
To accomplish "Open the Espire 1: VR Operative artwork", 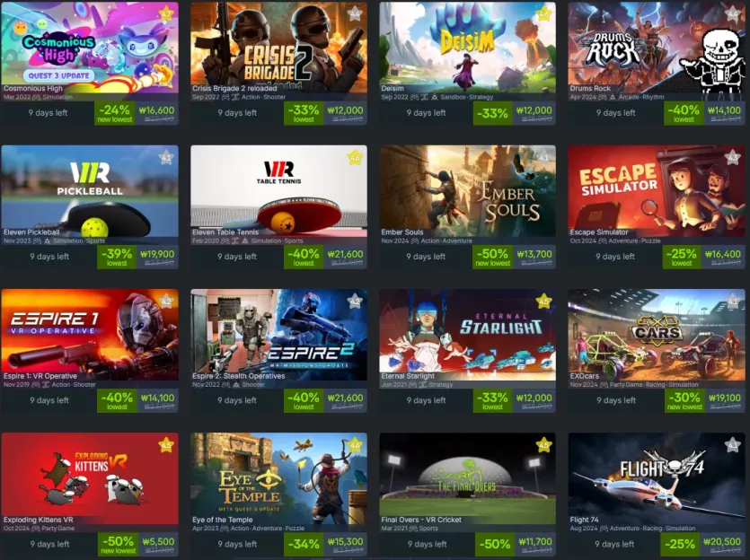I will [x=90, y=335].
